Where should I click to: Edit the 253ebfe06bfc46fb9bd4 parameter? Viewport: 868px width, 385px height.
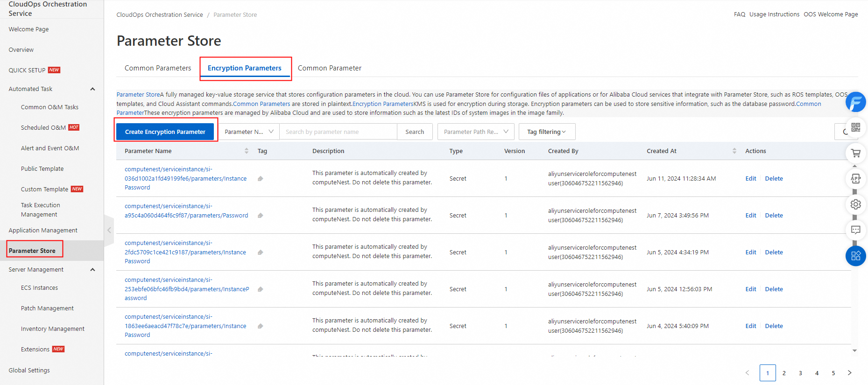[x=750, y=289]
